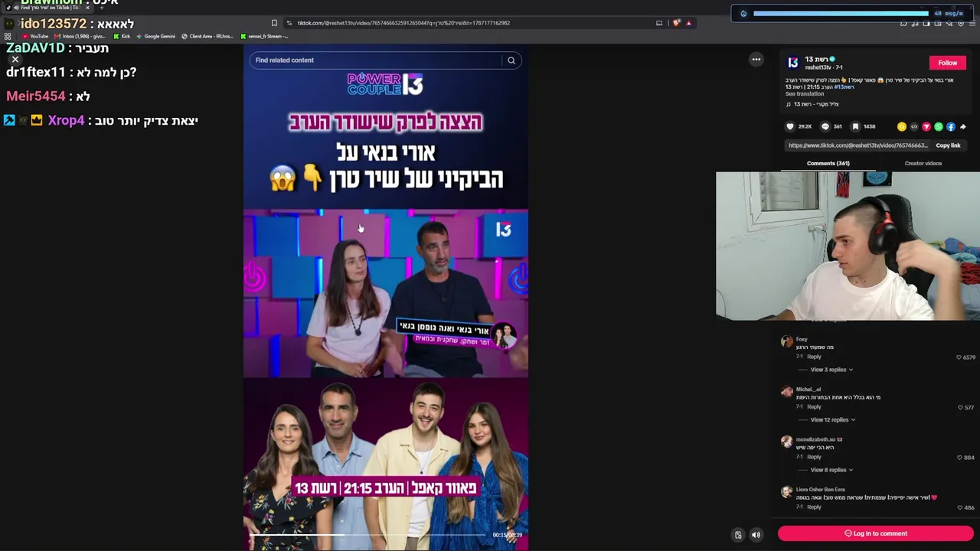Open comments via the speech bubble icon
This screenshot has width=980, height=551.
(825, 127)
